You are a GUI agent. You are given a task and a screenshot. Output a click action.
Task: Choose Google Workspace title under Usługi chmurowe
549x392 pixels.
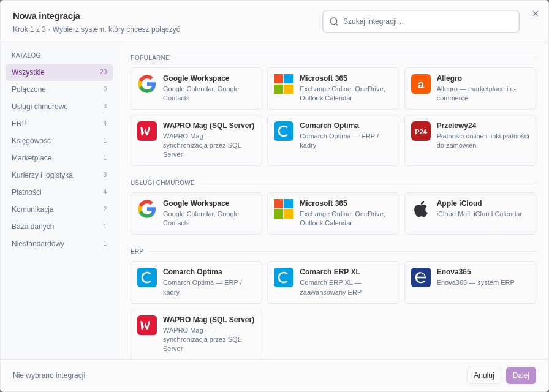[196, 203]
